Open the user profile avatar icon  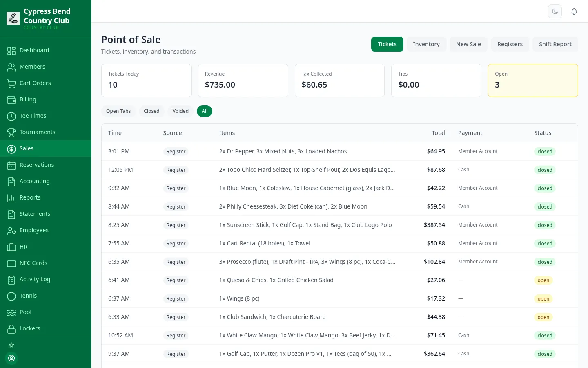pos(11,358)
